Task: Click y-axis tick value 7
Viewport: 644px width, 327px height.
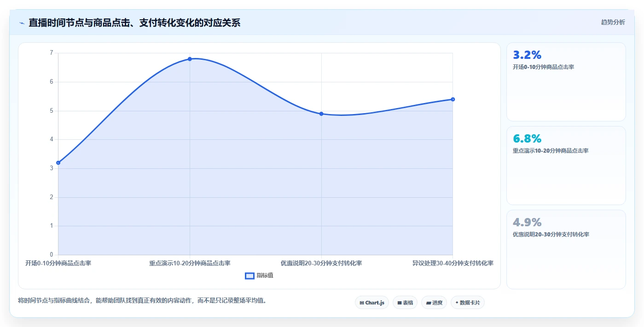Action: [52, 53]
